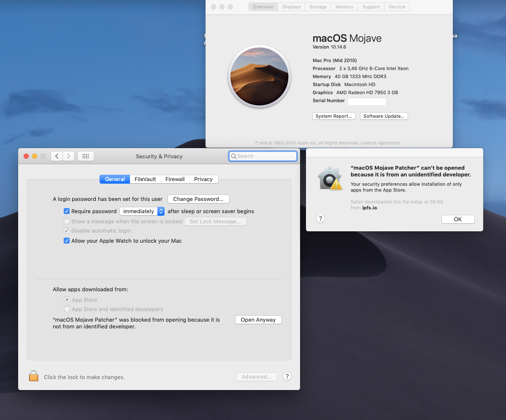The image size is (506, 420).
Task: Select App Store radio option
Action: click(67, 300)
